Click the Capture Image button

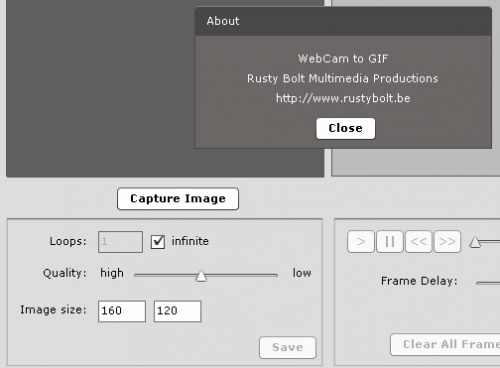(x=178, y=199)
